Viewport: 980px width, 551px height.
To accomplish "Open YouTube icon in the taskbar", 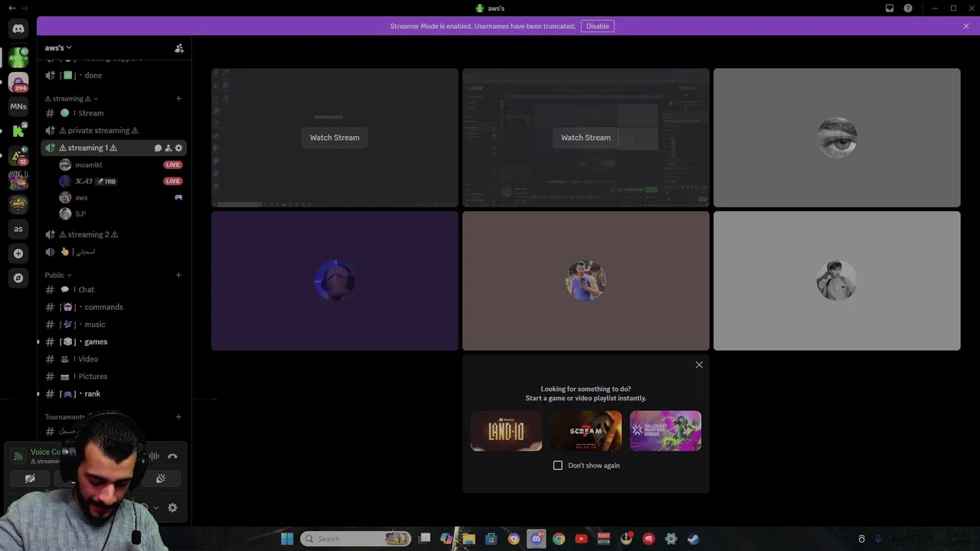I will coord(581,539).
